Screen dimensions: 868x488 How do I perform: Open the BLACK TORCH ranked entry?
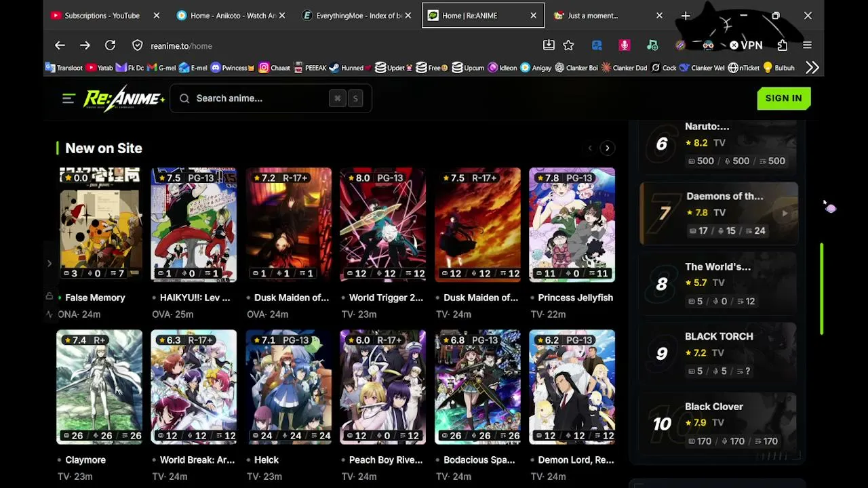coord(719,353)
